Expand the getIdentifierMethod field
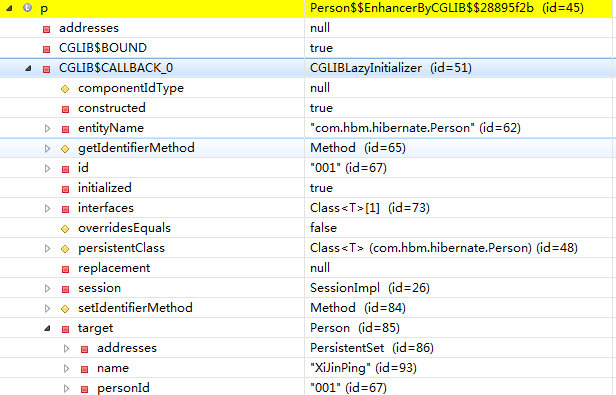This screenshot has height=395, width=616. (47, 148)
